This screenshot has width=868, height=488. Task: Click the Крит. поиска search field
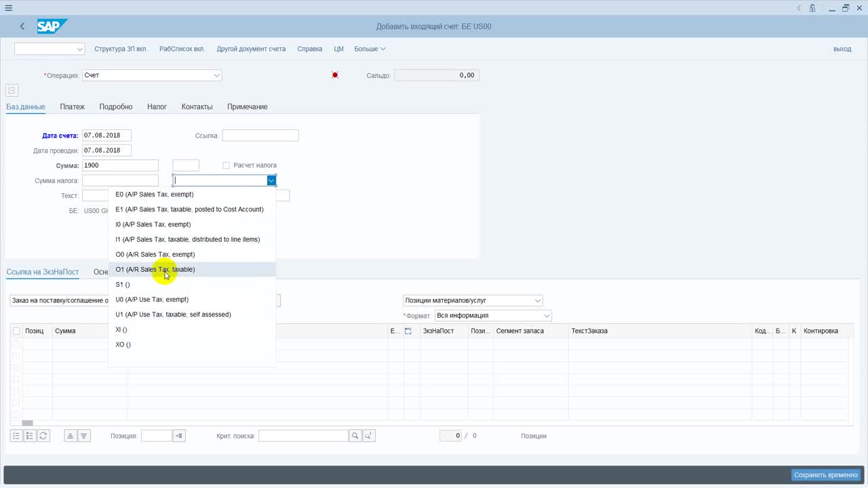(x=303, y=436)
